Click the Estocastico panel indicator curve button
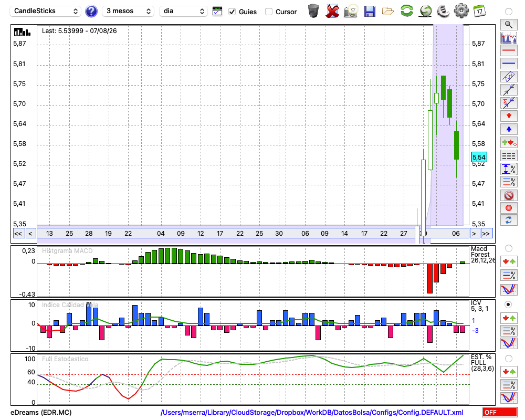The height and width of the screenshot is (420, 525). tap(509, 398)
